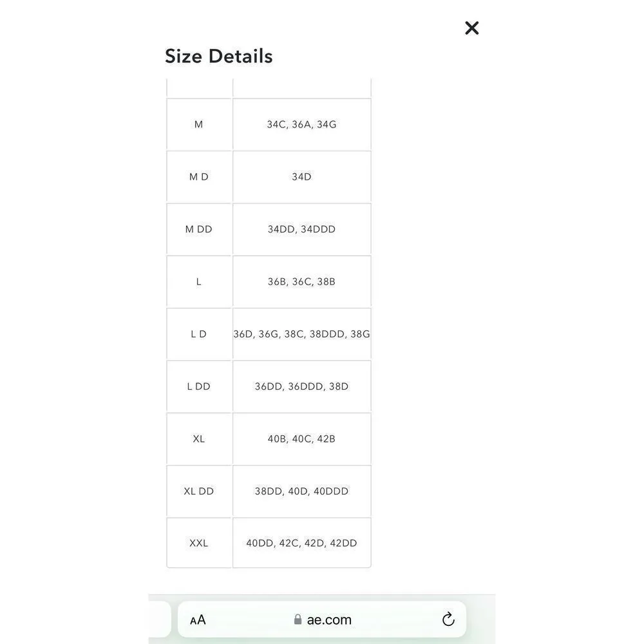Select the XXL size cell
The image size is (644, 644).
point(198,543)
